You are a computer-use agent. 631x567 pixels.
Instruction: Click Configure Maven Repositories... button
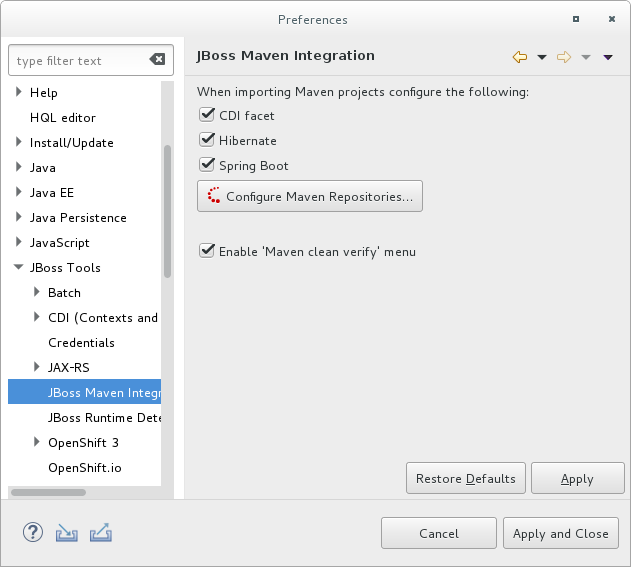[x=310, y=196]
